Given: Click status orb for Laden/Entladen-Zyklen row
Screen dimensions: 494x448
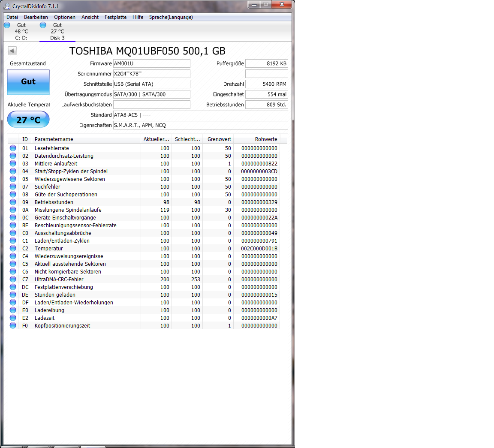Looking at the screenshot, I should (13, 241).
